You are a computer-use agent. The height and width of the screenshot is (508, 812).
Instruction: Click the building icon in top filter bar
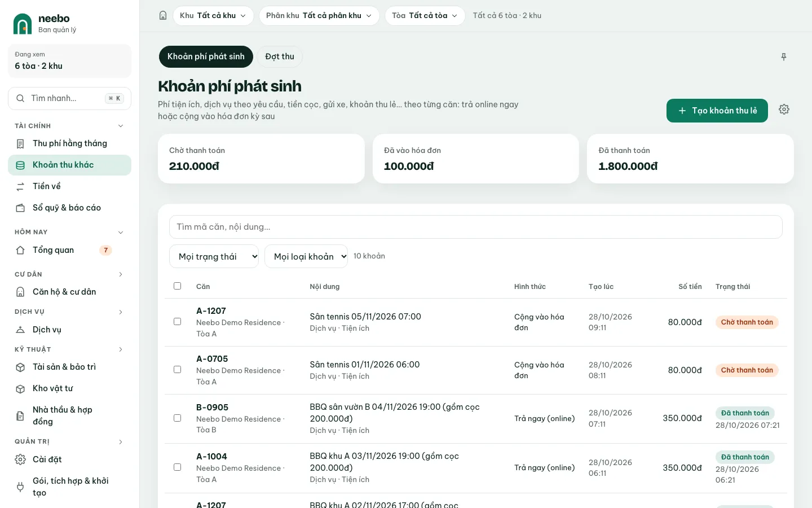(x=163, y=16)
